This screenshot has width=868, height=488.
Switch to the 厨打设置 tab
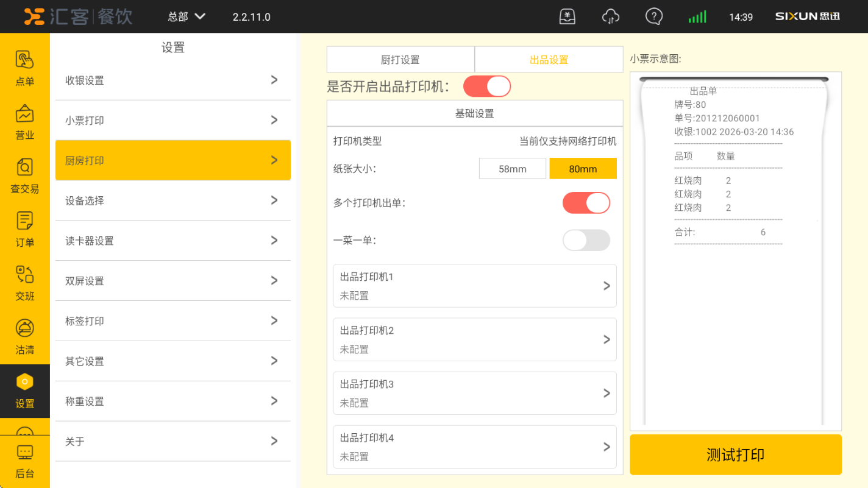pyautogui.click(x=400, y=60)
